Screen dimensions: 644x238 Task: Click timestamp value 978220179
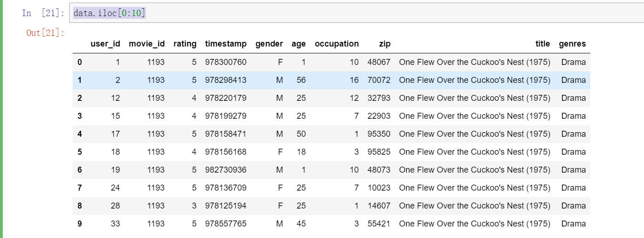(x=226, y=98)
